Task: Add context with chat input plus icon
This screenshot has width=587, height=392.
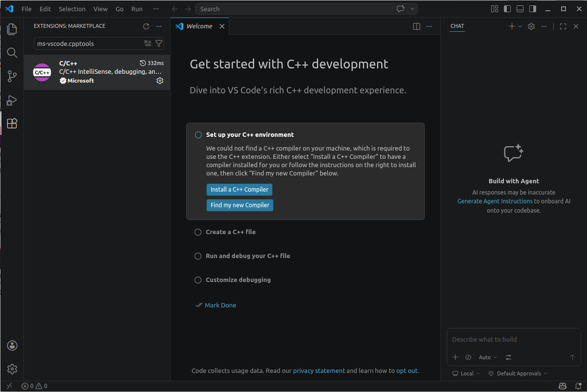Action: (456, 357)
